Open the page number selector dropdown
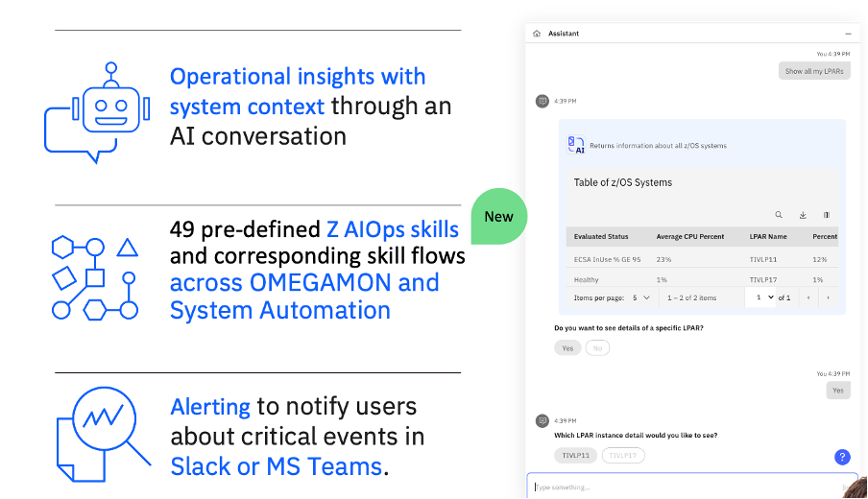Image resolution: width=868 pixels, height=499 pixels. click(764, 297)
